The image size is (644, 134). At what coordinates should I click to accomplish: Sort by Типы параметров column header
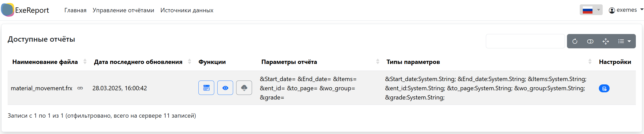[x=413, y=62]
